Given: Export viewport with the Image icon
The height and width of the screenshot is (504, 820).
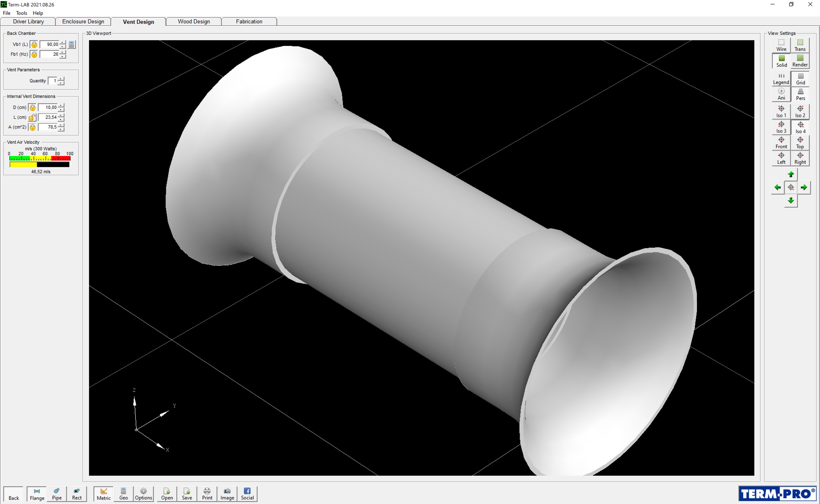Looking at the screenshot, I should click(227, 494).
